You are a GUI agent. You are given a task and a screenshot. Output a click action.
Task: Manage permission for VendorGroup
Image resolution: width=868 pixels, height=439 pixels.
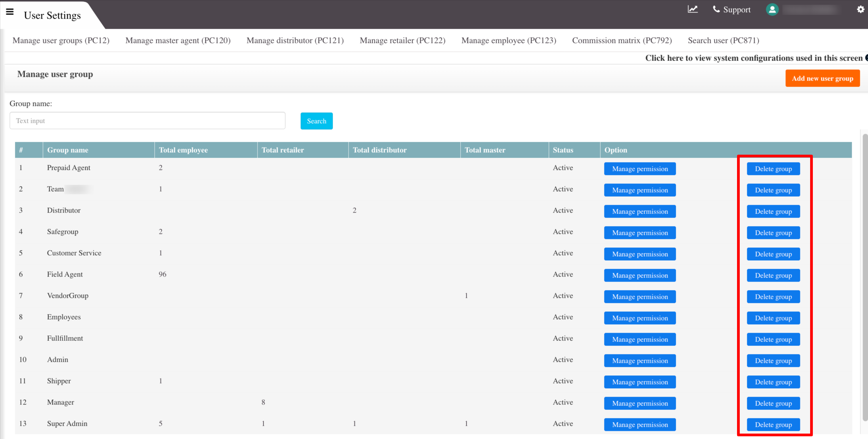click(x=640, y=297)
